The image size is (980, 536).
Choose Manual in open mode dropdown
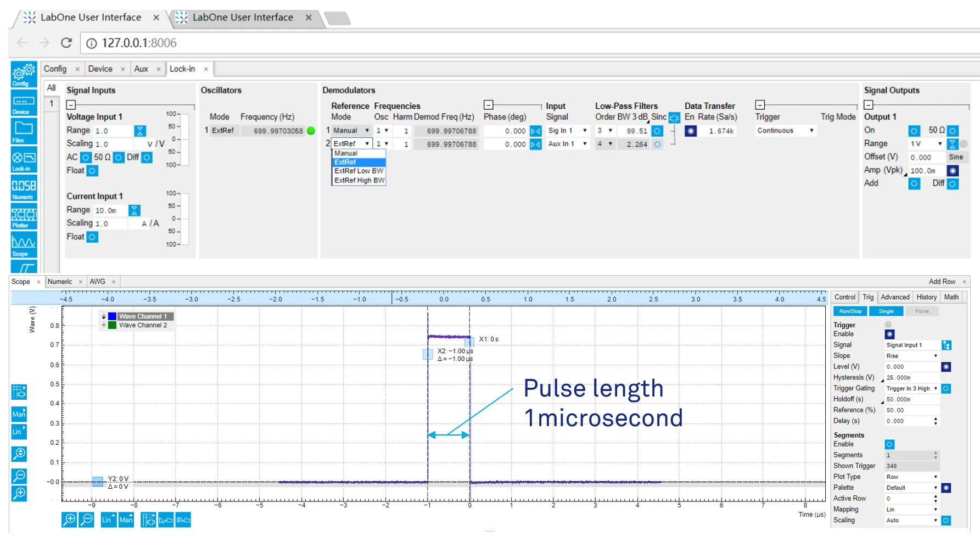point(359,153)
